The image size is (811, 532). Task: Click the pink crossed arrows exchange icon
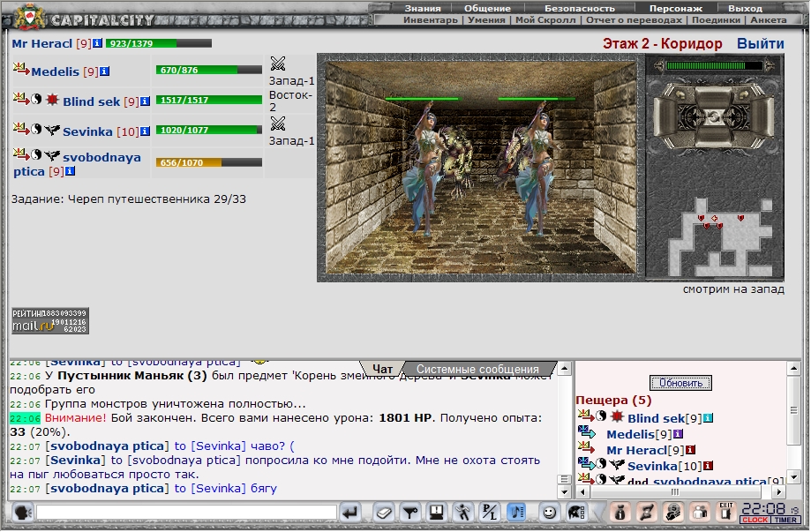pyautogui.click(x=647, y=513)
